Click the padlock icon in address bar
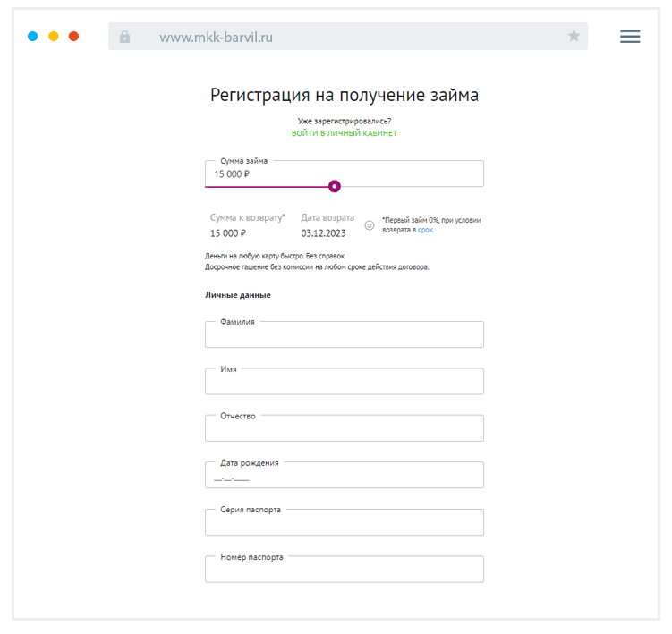 pyautogui.click(x=124, y=37)
